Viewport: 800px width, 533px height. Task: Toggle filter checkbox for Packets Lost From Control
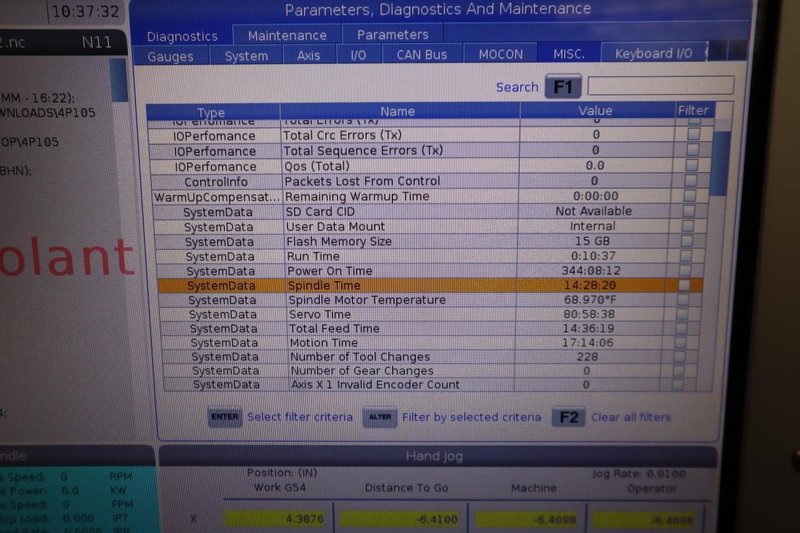(x=690, y=180)
